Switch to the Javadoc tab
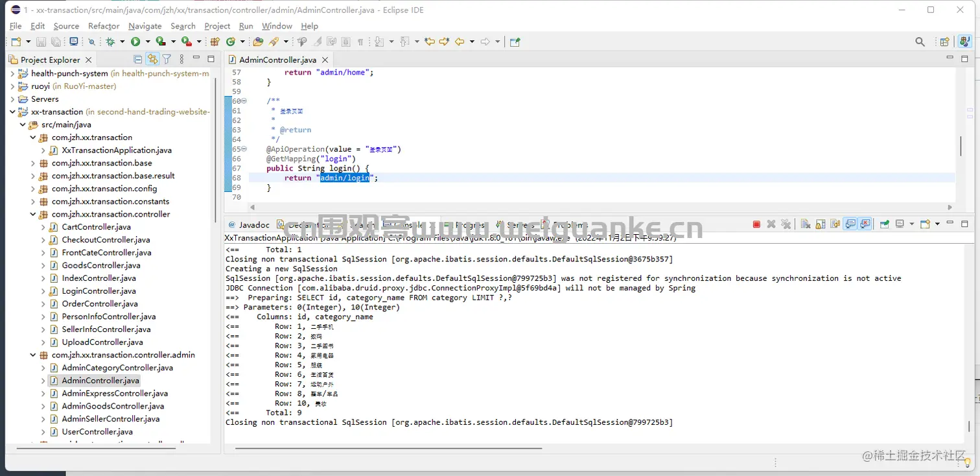This screenshot has height=476, width=980. pos(248,224)
